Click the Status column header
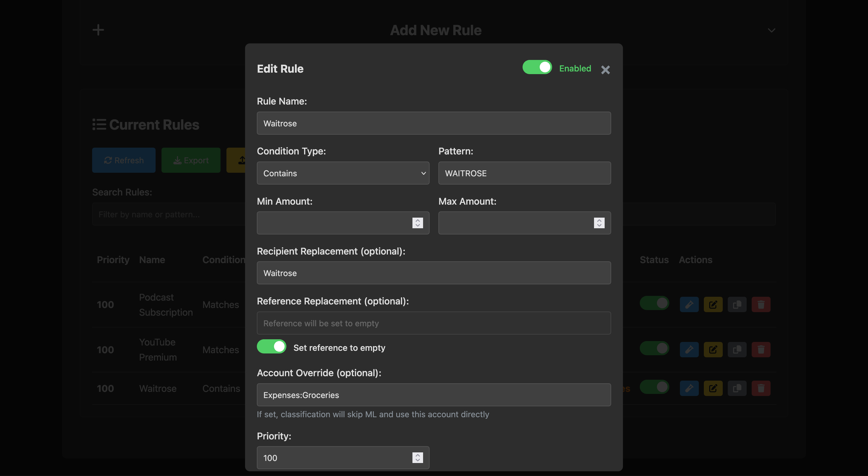The width and height of the screenshot is (868, 476). click(654, 260)
